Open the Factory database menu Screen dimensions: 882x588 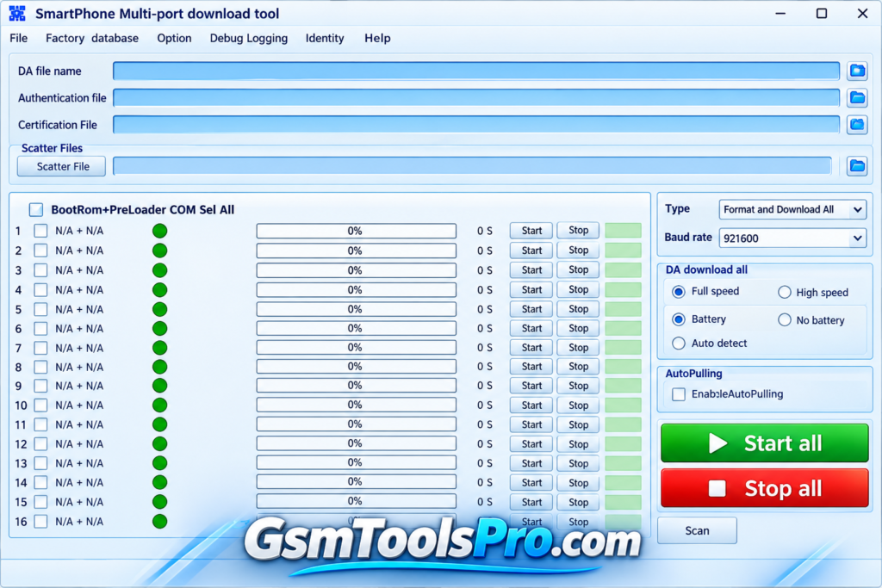(92, 38)
